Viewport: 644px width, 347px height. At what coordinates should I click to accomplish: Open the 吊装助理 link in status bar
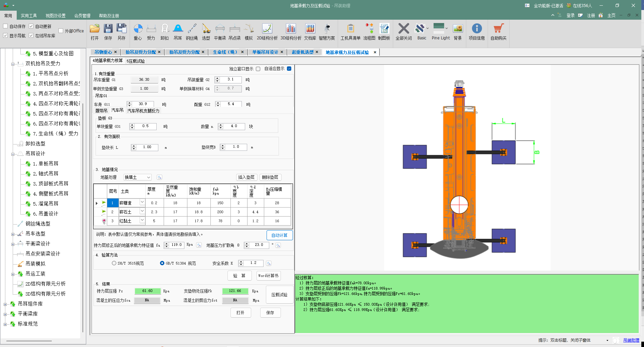pyautogui.click(x=631, y=340)
